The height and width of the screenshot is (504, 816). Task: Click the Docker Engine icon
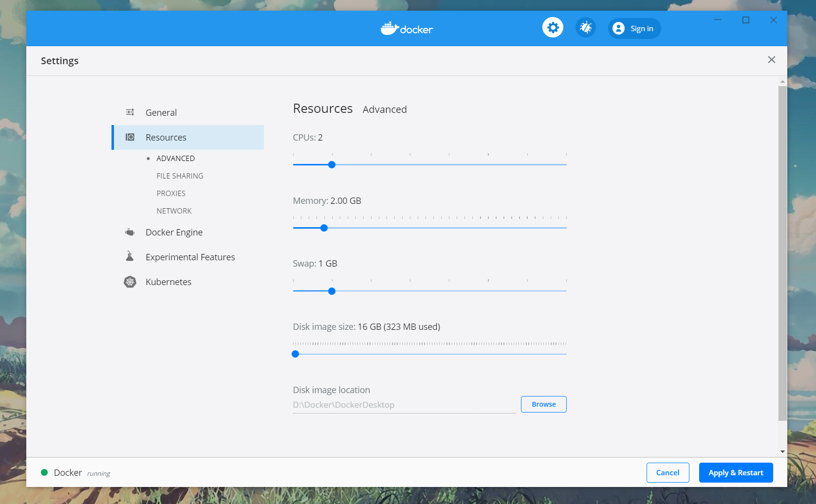[130, 232]
